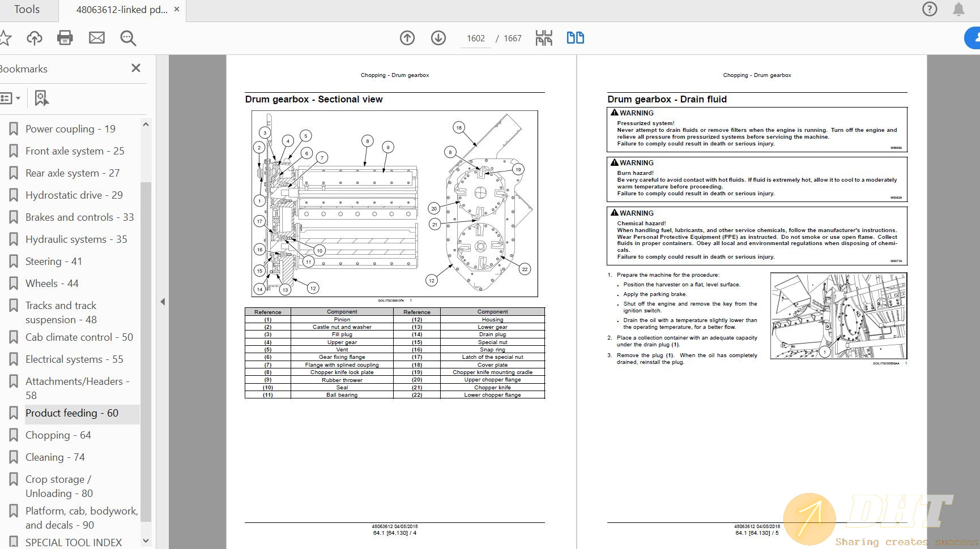
Task: Open the notifications bell
Action: [x=958, y=9]
